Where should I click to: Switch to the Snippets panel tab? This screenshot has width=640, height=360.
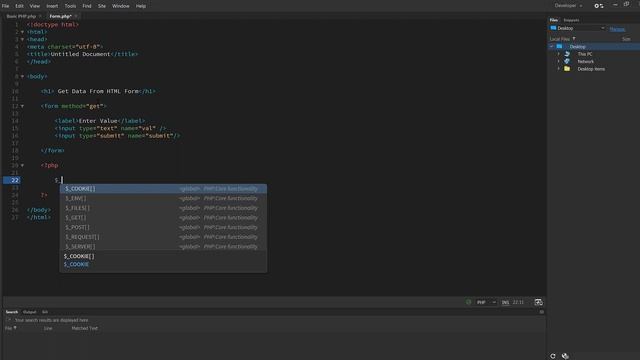(x=571, y=20)
